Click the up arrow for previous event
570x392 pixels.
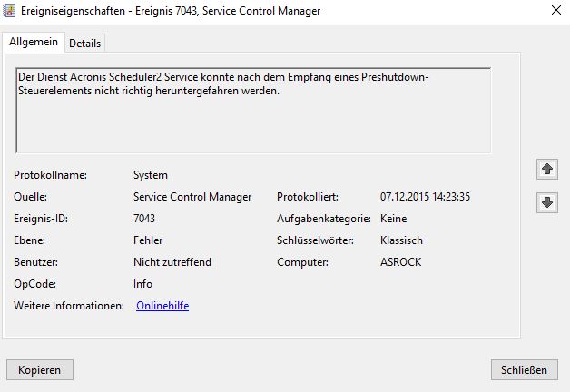(547, 170)
